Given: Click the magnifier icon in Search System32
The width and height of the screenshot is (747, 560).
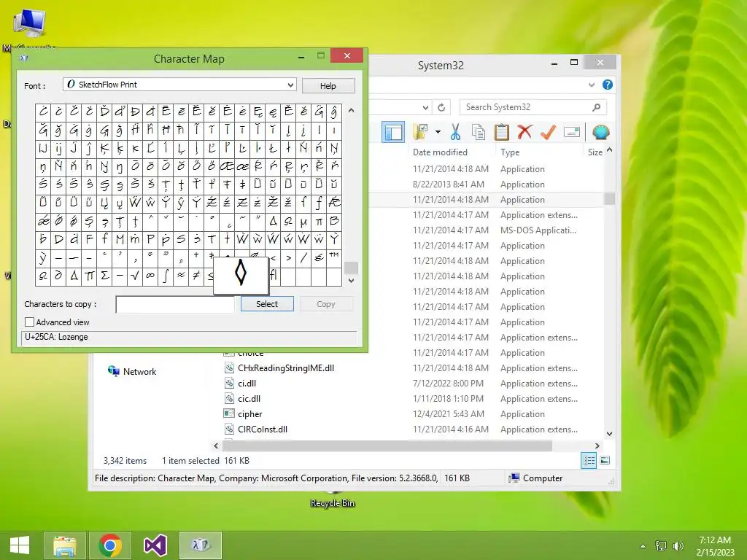Looking at the screenshot, I should pyautogui.click(x=596, y=107).
